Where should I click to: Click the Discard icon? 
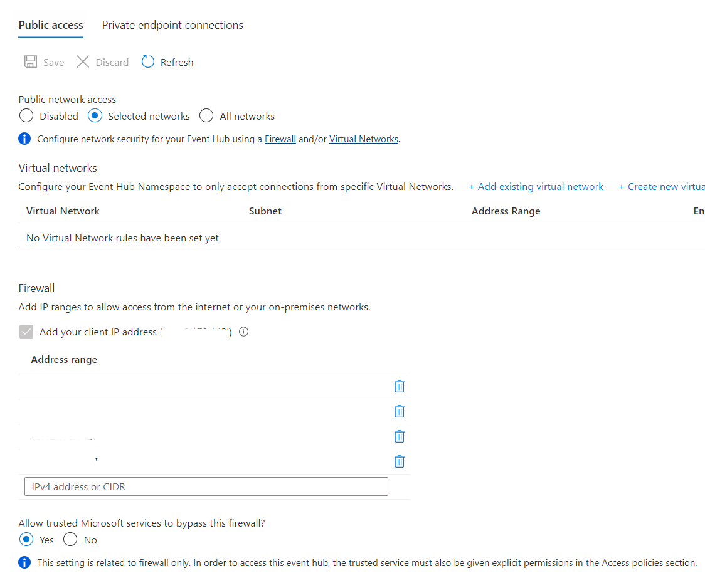coord(83,61)
